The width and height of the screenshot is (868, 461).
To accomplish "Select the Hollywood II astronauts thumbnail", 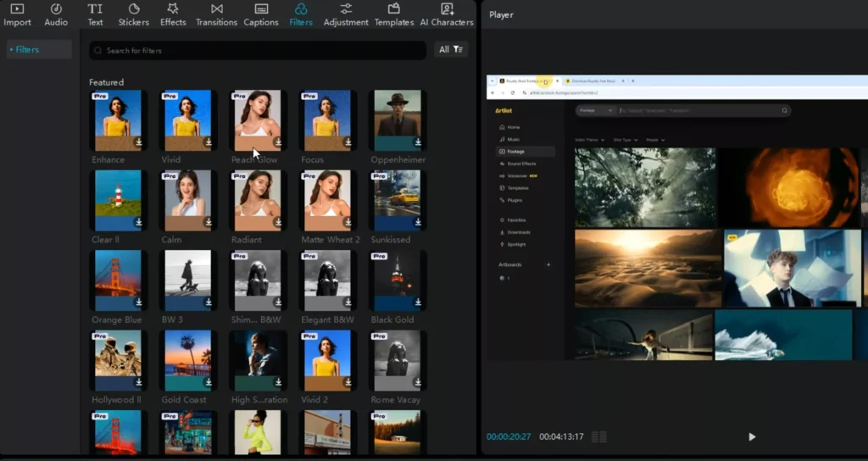I will pyautogui.click(x=118, y=360).
